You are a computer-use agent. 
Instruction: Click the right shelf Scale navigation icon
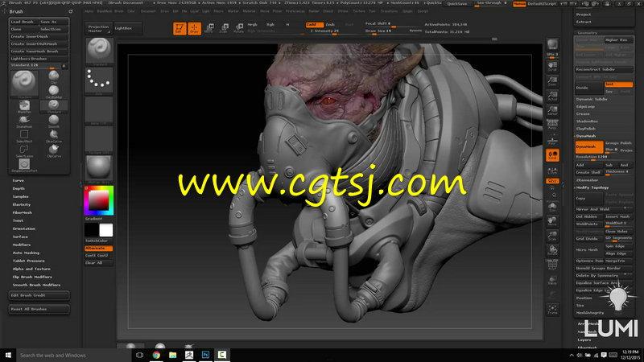coord(552,235)
